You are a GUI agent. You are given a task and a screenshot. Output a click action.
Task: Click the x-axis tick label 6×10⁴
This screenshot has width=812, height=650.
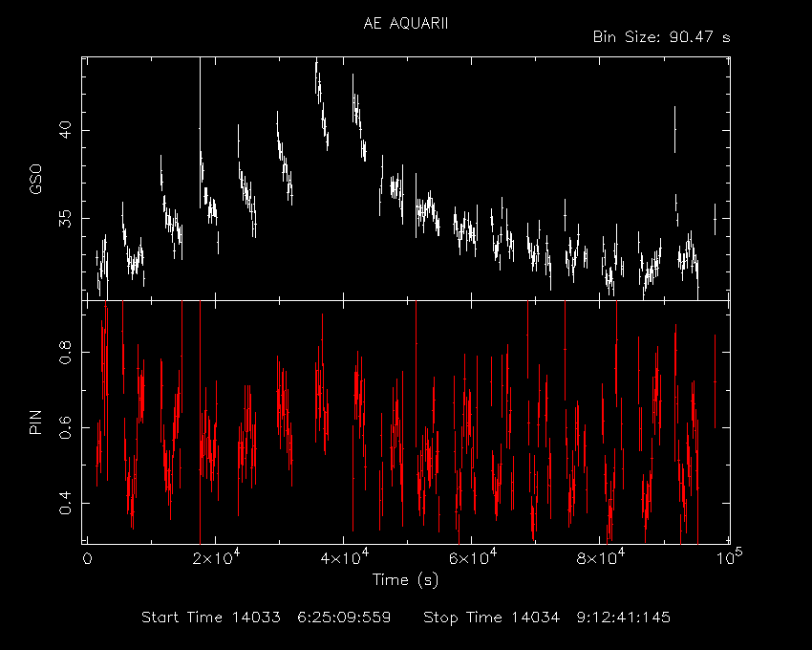click(473, 557)
